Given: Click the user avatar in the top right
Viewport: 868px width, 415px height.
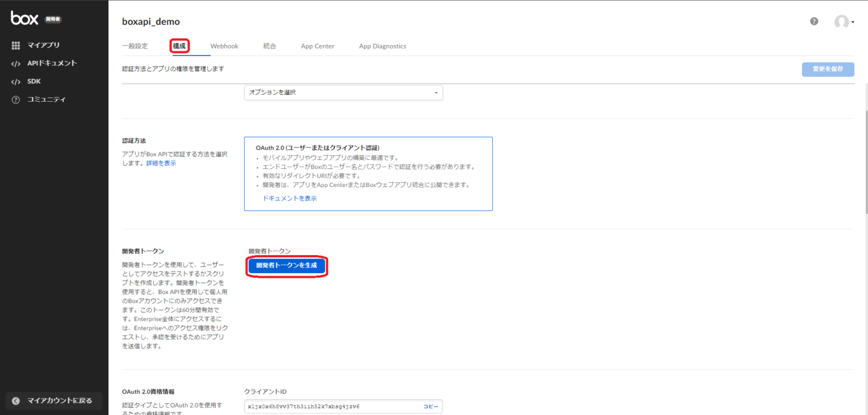Looking at the screenshot, I should [x=842, y=21].
